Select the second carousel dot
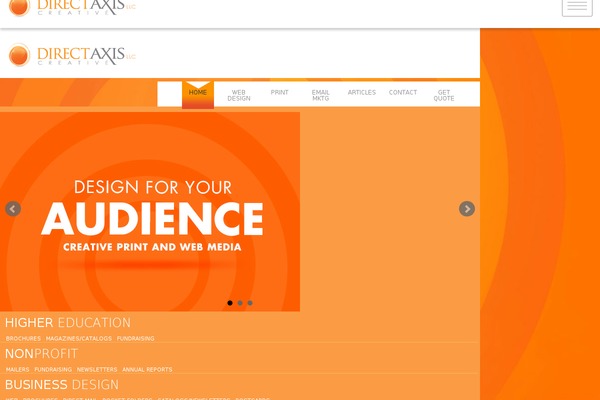 click(x=240, y=303)
